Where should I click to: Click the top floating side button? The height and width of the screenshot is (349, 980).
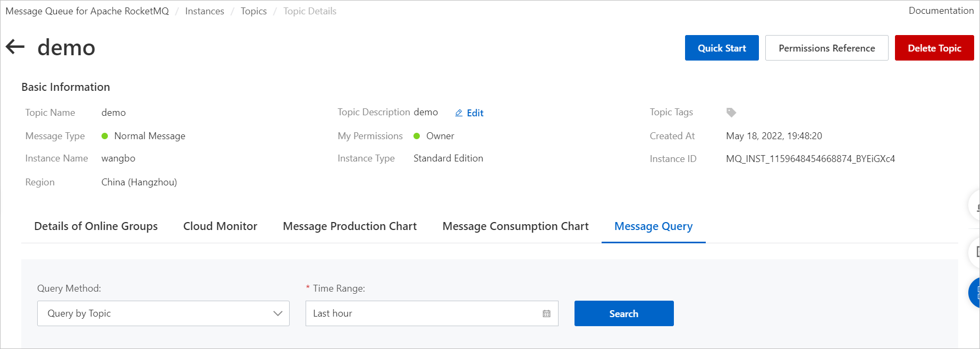[x=976, y=206]
